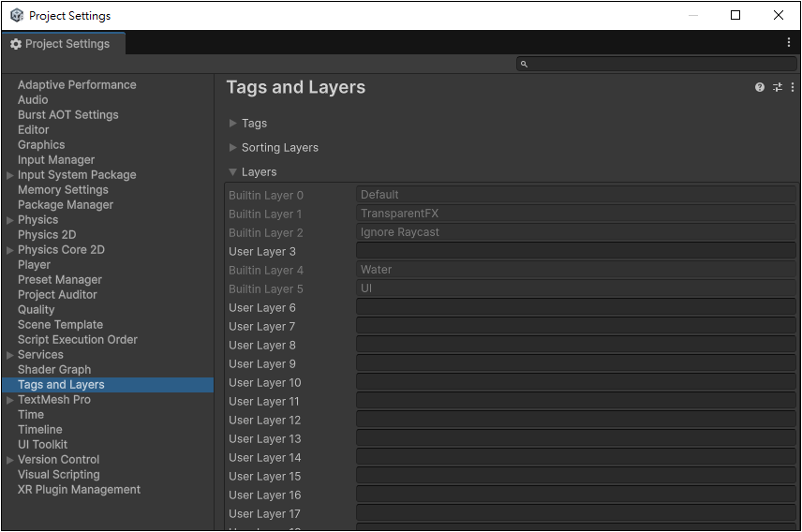Screen dimensions: 802x532
Task: Expand Input System Package category
Action: [x=9, y=175]
